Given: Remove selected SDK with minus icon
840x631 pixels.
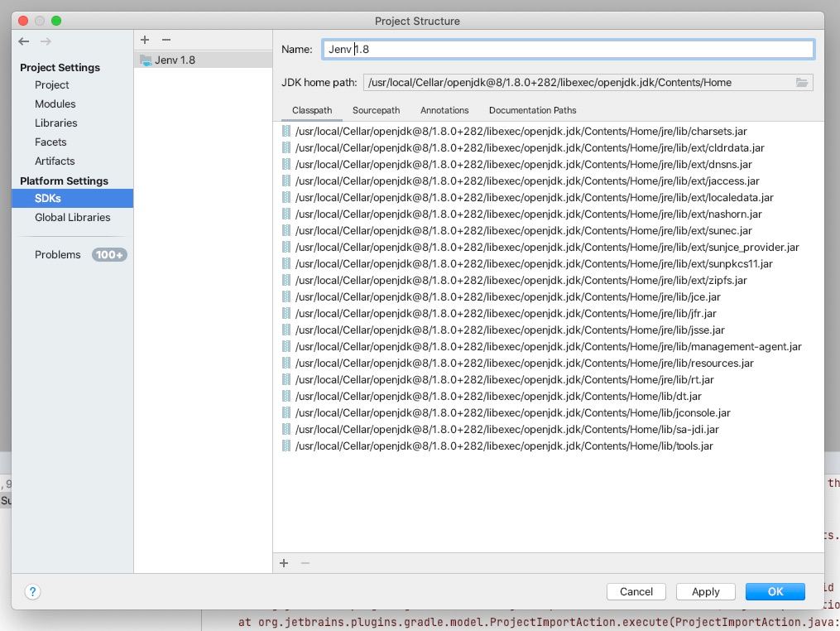Looking at the screenshot, I should click(x=166, y=40).
